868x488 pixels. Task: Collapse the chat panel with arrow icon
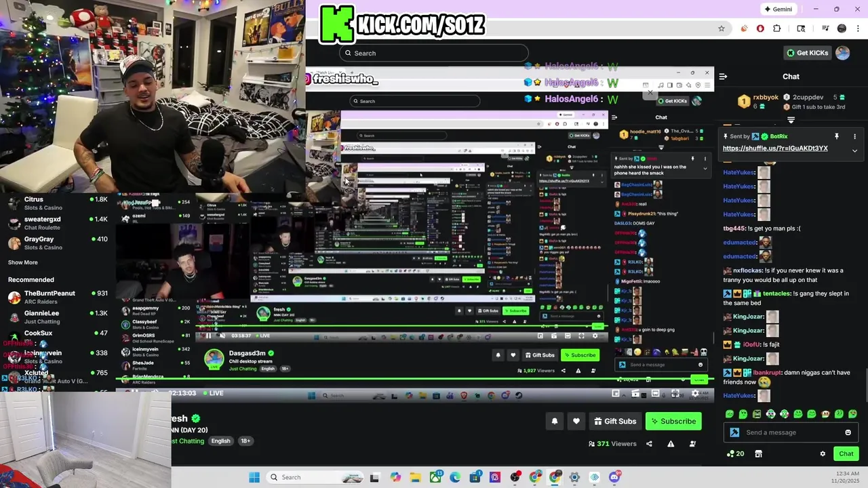pos(723,77)
